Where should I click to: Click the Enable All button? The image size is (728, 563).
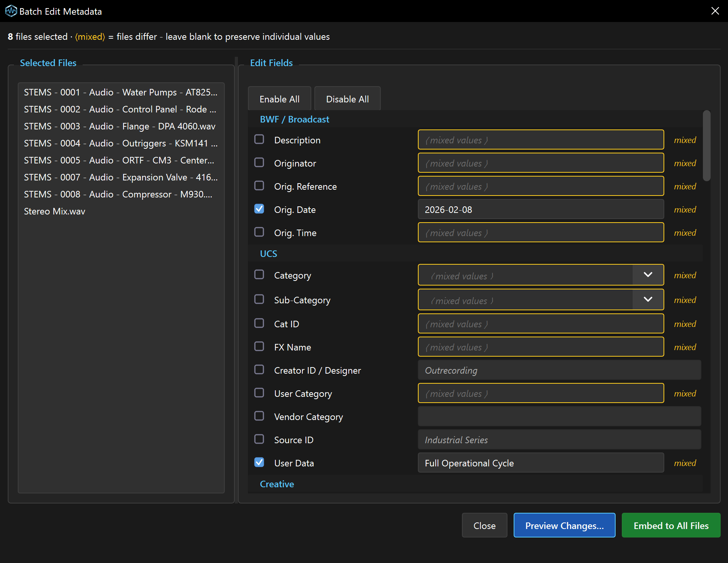coord(280,99)
